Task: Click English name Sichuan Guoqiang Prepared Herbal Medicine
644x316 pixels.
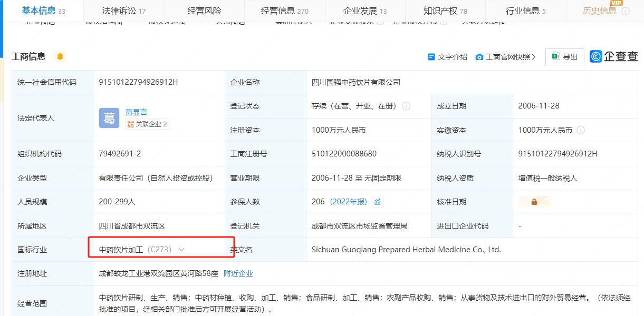Action: pyautogui.click(x=406, y=250)
